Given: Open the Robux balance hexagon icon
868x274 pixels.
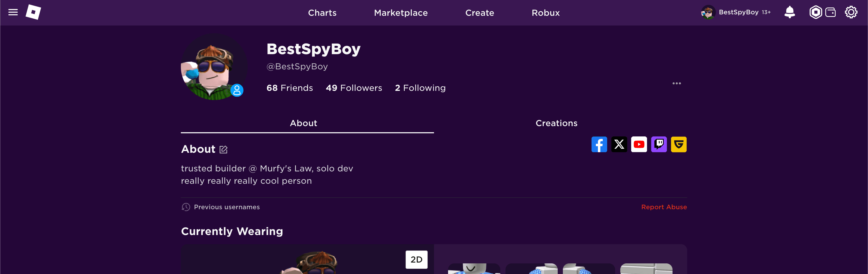Looking at the screenshot, I should tap(815, 12).
